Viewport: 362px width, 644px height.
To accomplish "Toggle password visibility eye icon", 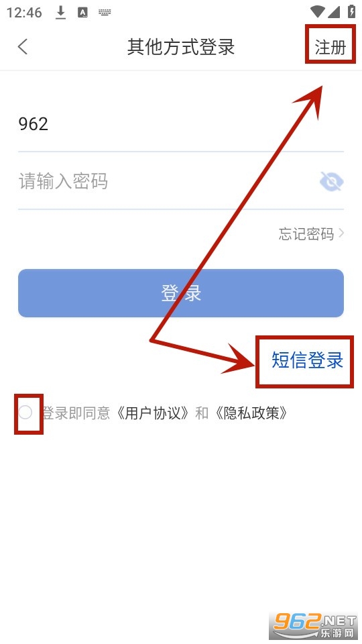I will point(332,182).
